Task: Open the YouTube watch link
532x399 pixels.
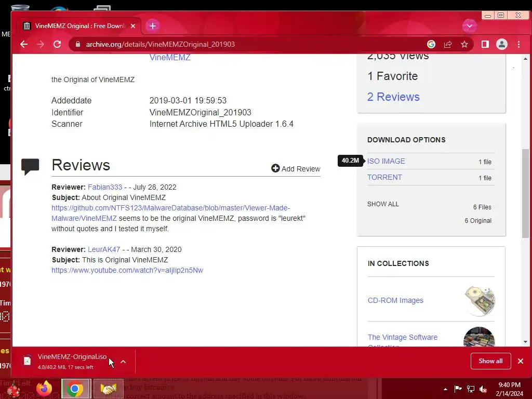Action: click(127, 270)
